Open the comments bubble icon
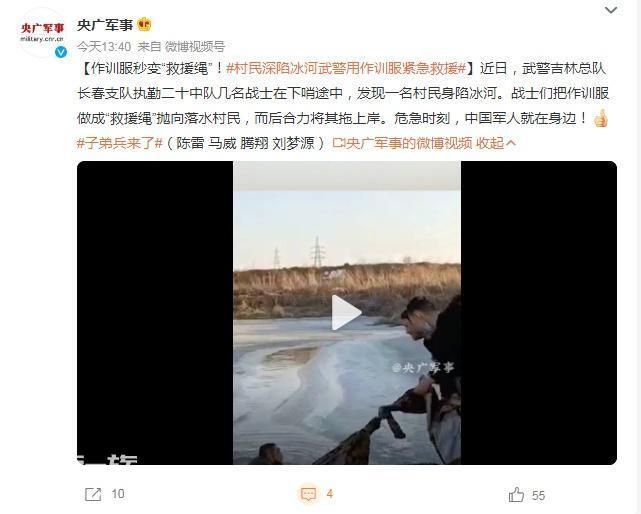 coord(308,494)
